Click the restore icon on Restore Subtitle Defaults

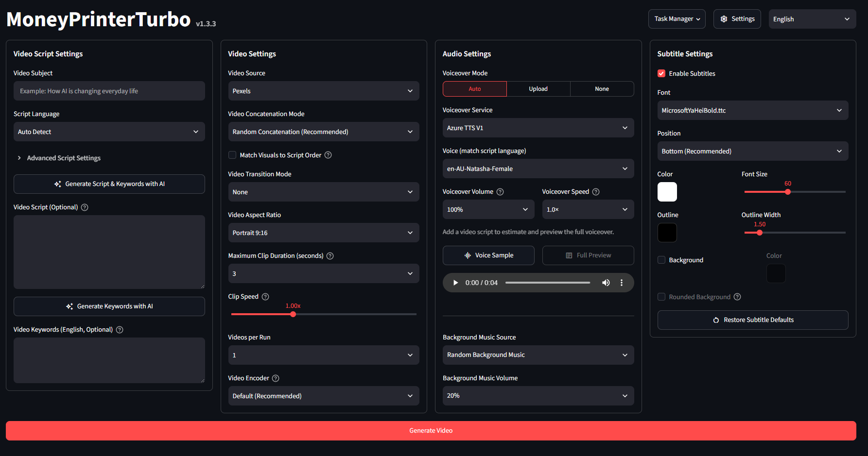click(x=716, y=320)
